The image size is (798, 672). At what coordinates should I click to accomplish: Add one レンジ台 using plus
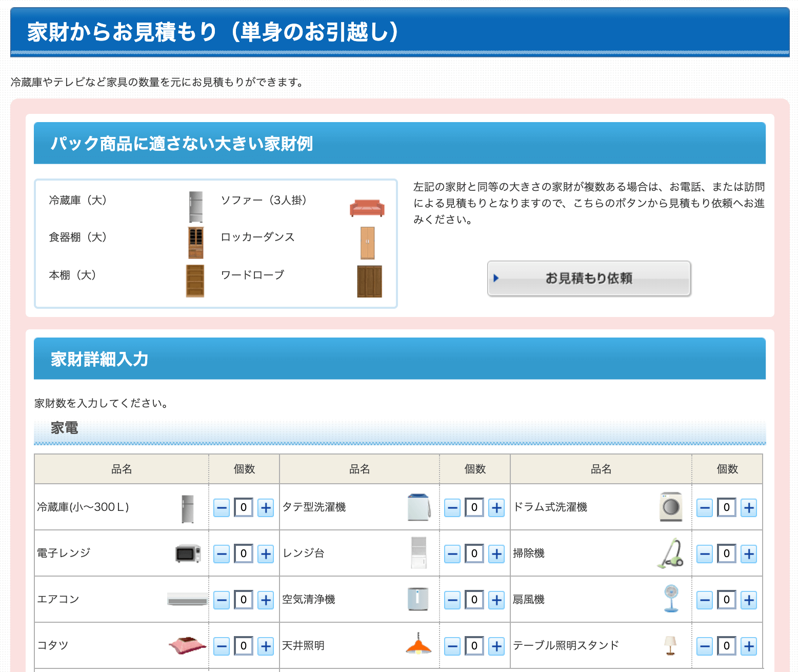coord(496,554)
